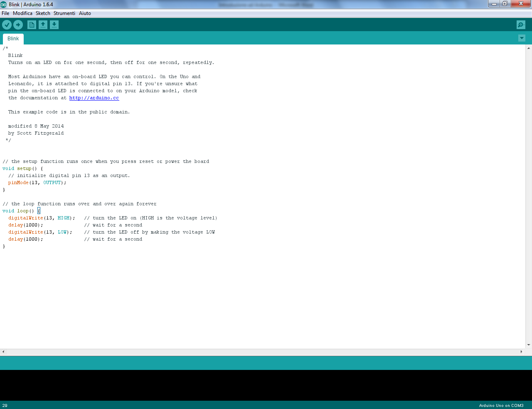
Task: Click the 'by Scott Fitzgerald' comment line
Action: (x=36, y=133)
